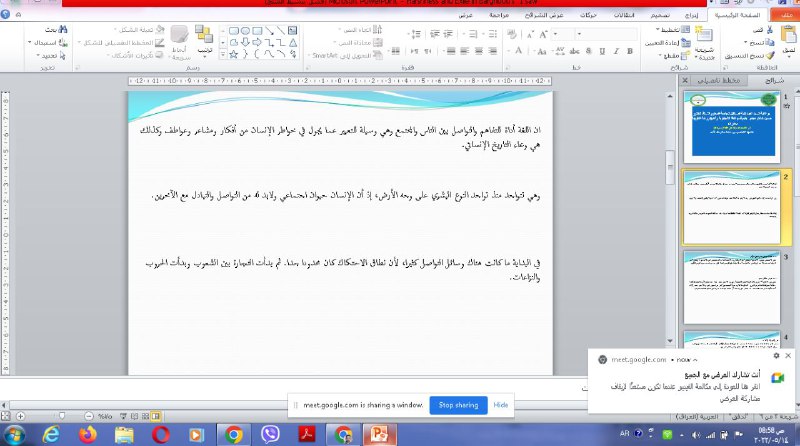Close the meet.google.com notification
The width and height of the screenshot is (800, 446).
788,356
